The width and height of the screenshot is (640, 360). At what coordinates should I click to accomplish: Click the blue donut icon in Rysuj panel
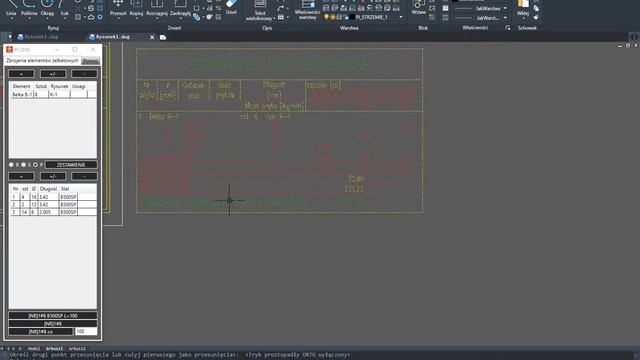pos(100,17)
